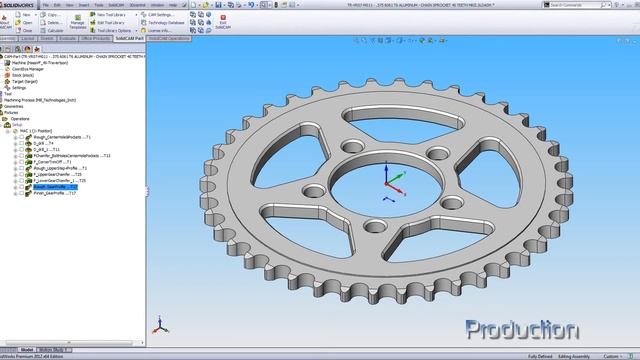Check the Finish_GearProfile operation checkbox
Viewport: 640px width, 360px height.
(x=22, y=193)
